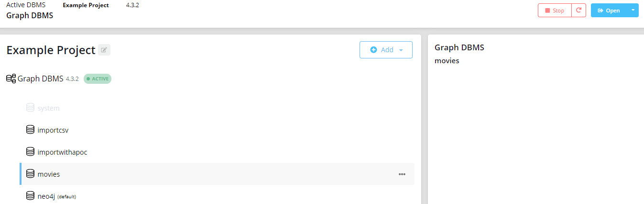Click the database icon beside importcsv

[x=30, y=130]
